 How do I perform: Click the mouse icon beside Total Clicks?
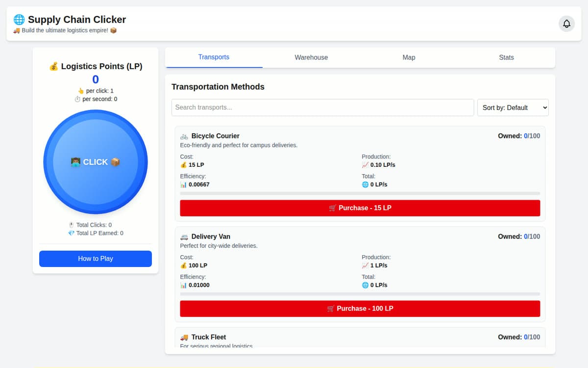click(72, 225)
